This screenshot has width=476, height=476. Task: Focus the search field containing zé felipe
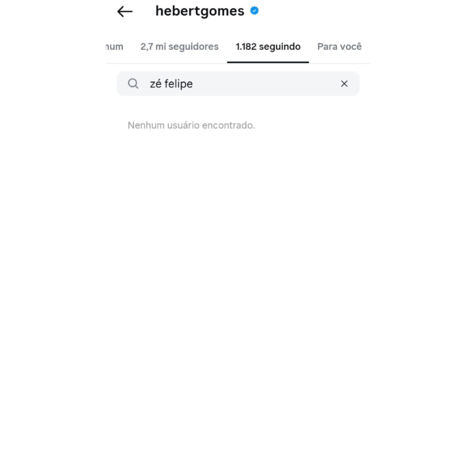coord(238,84)
